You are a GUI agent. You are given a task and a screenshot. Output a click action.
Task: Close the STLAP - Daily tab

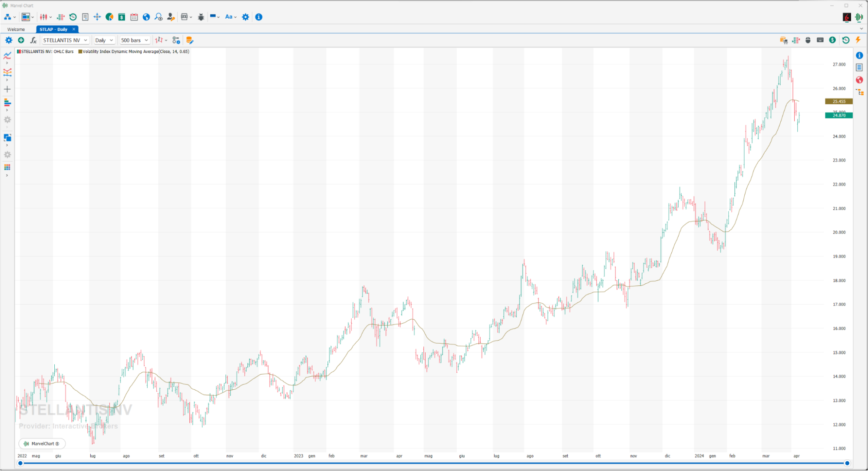[74, 29]
